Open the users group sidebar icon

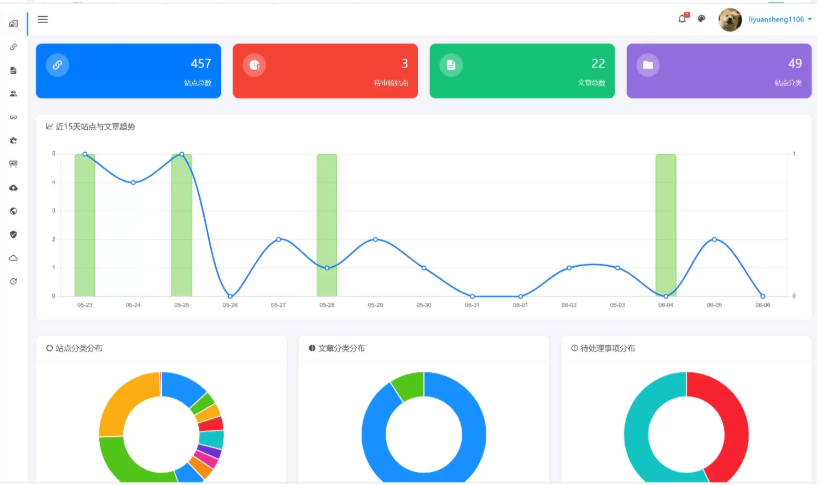[x=13, y=94]
